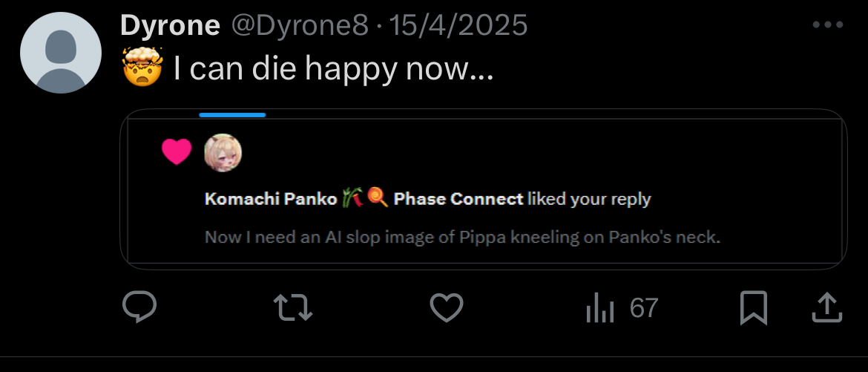Click the pink heart notification icon
Viewport: 868px width, 372px height.
177,151
